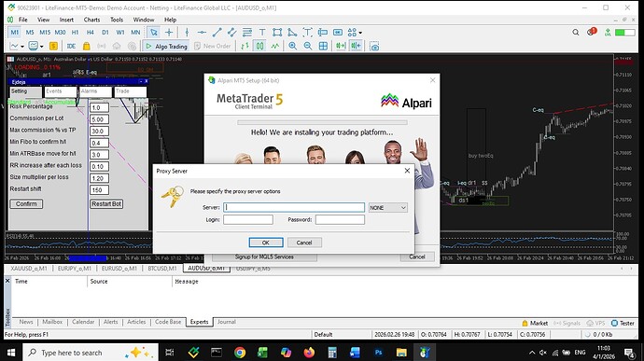Select M15 timeframe
This screenshot has width=644, height=361.
point(45,32)
